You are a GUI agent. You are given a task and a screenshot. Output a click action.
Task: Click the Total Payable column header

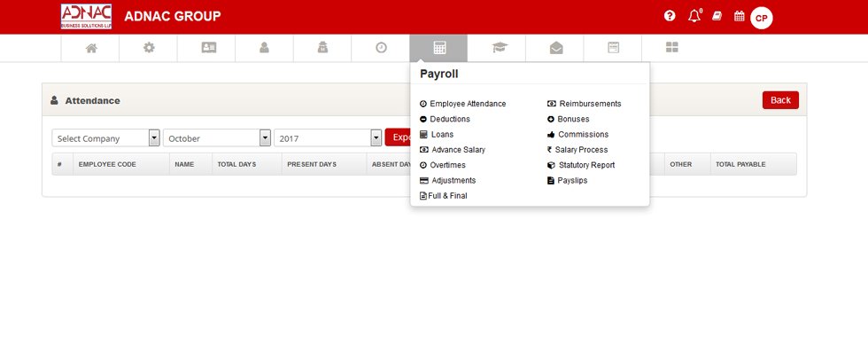[740, 165]
